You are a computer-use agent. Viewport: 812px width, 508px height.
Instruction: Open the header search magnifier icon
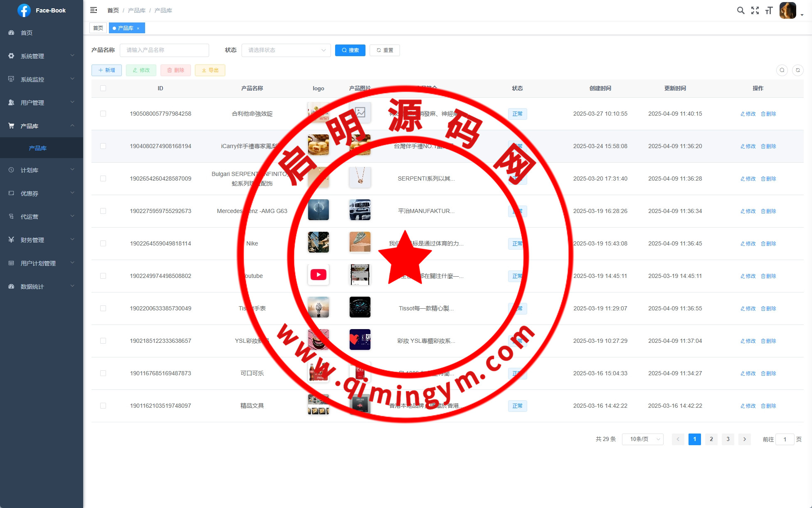[x=740, y=10]
